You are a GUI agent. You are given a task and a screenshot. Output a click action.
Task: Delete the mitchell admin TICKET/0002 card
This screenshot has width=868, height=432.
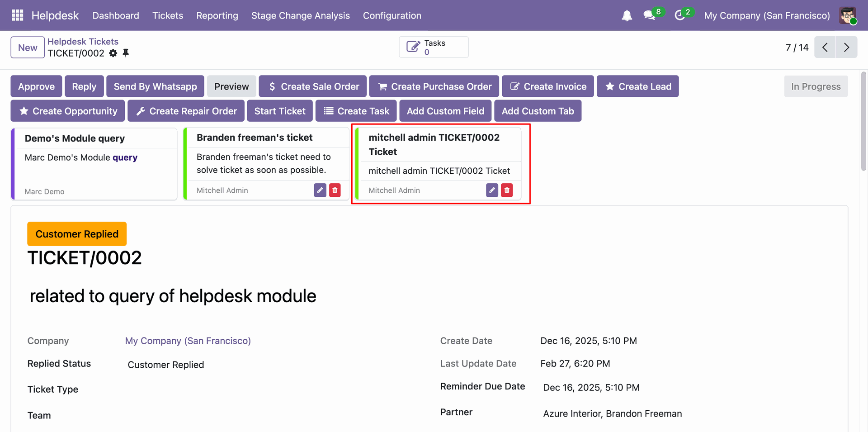(x=507, y=190)
